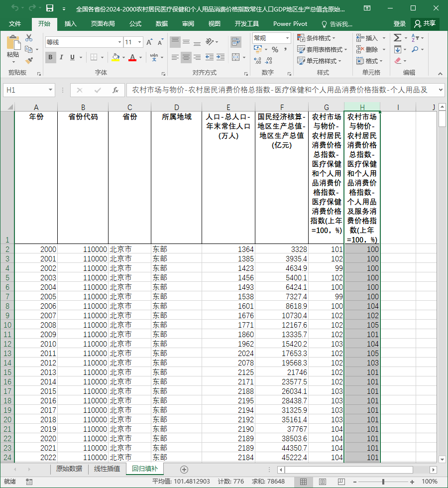The height and width of the screenshot is (488, 448).
Task: Open the 条件格式 dropdown menu
Action: [316, 38]
